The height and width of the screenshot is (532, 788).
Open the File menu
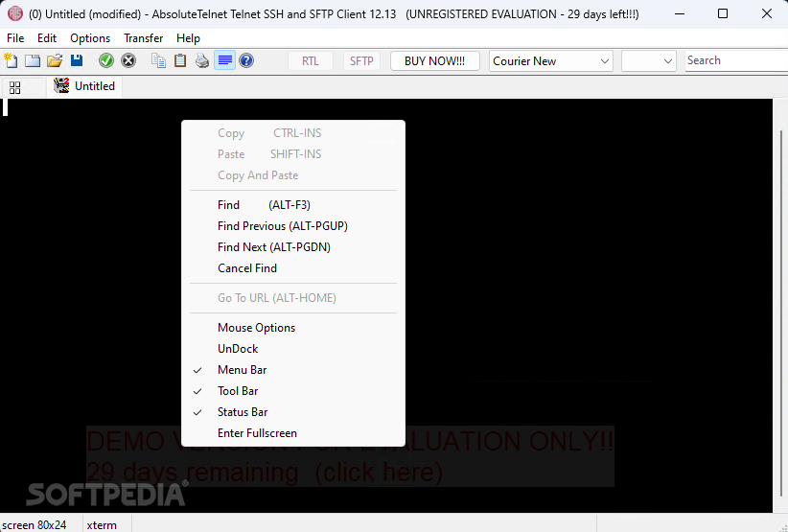point(15,38)
